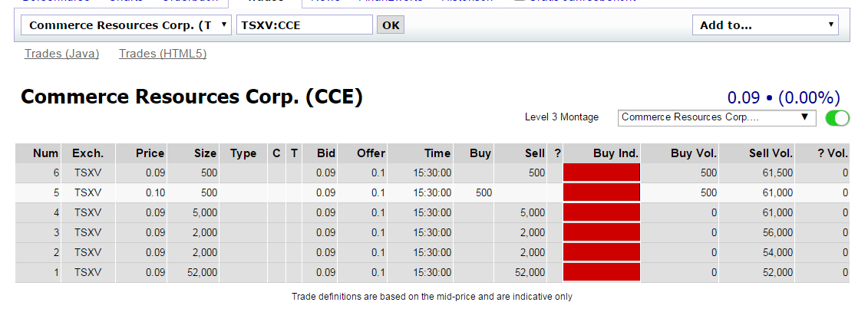Click the TSXV:CCE symbol input field
This screenshot has width=868, height=322.
click(x=305, y=25)
